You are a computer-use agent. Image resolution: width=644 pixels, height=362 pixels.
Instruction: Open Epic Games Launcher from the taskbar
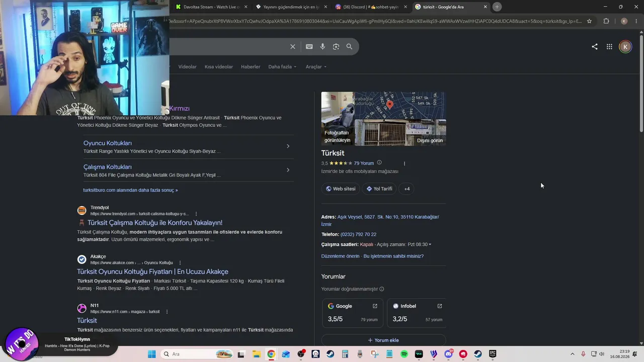[493, 354]
